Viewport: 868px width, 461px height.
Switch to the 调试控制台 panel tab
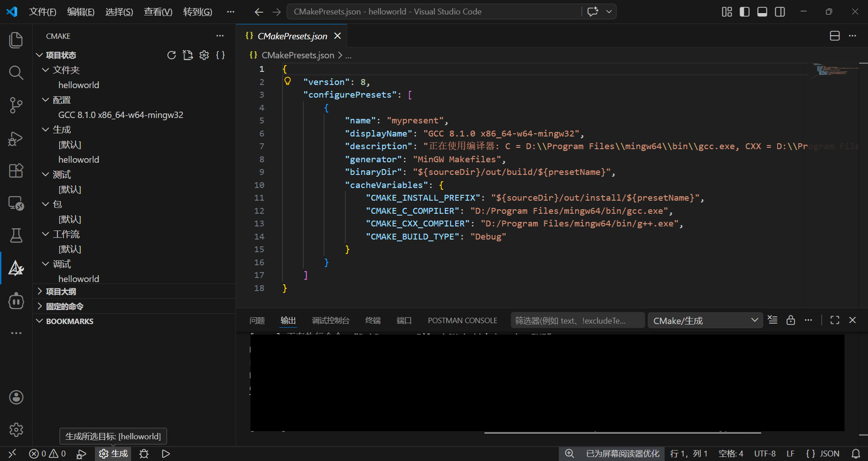(330, 320)
